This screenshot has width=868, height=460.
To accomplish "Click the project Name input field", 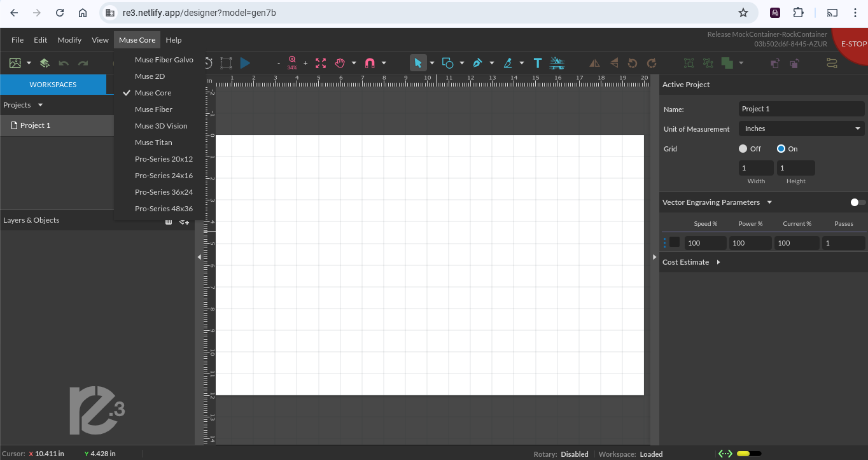I will pyautogui.click(x=801, y=109).
